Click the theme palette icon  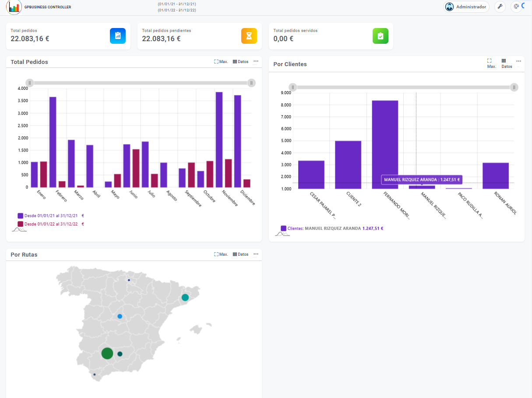(x=516, y=7)
